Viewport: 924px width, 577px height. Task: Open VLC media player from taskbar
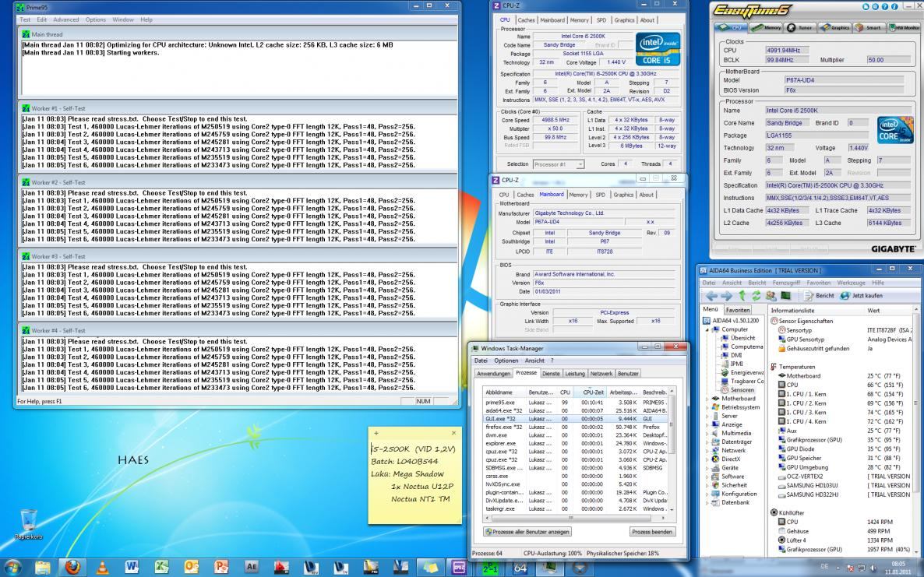pyautogui.click(x=102, y=567)
